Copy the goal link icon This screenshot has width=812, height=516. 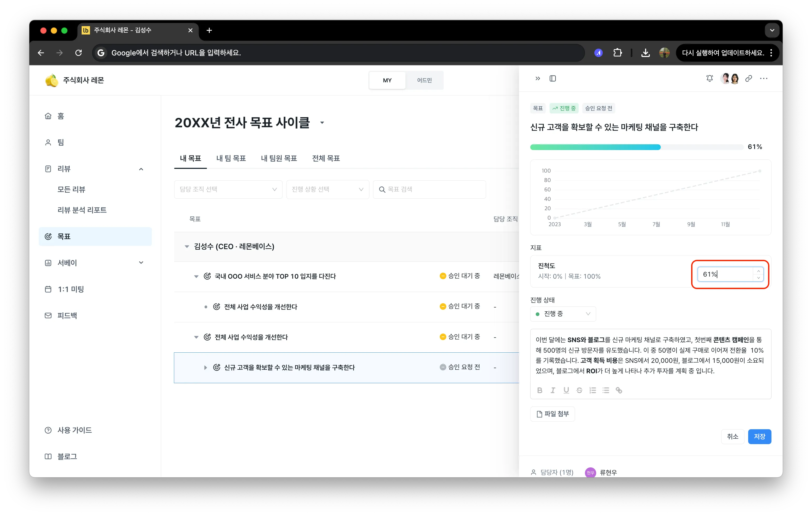[749, 78]
